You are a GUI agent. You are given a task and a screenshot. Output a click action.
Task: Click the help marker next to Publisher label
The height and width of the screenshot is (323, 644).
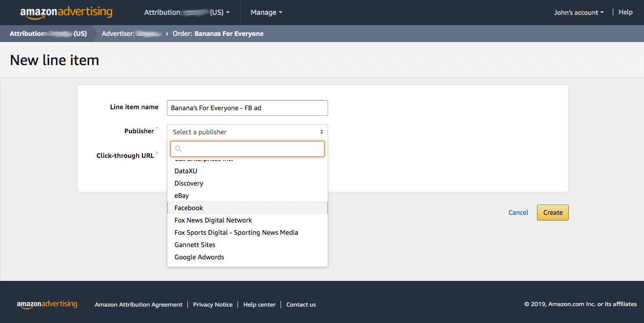tap(157, 129)
